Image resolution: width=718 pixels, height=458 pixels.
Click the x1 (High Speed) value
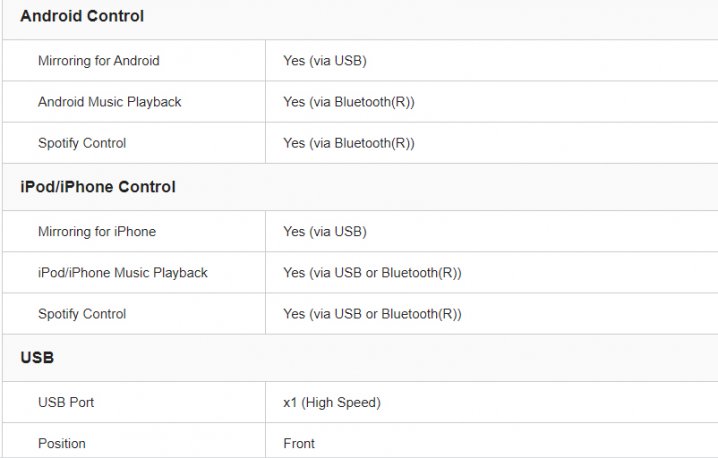point(332,402)
